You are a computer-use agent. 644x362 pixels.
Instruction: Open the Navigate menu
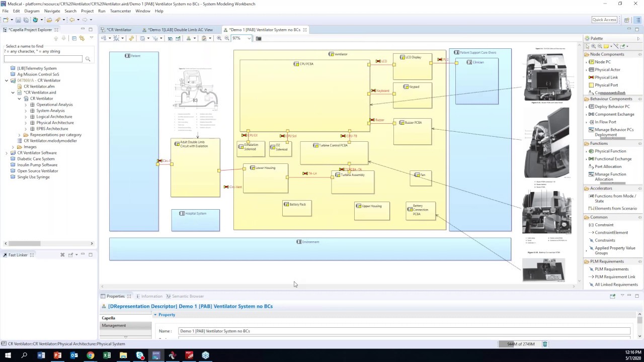tap(52, 11)
